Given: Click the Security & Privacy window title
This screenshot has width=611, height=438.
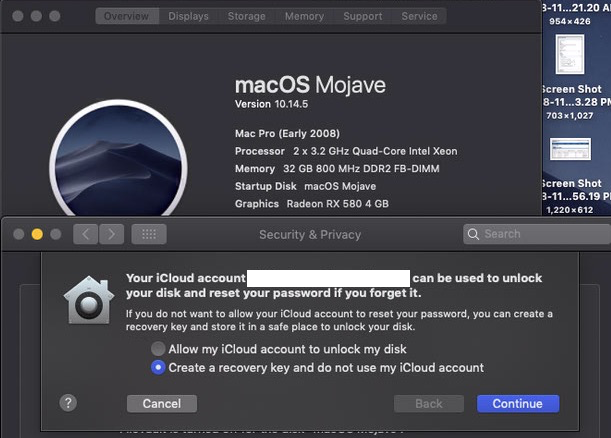Looking at the screenshot, I should 310,235.
